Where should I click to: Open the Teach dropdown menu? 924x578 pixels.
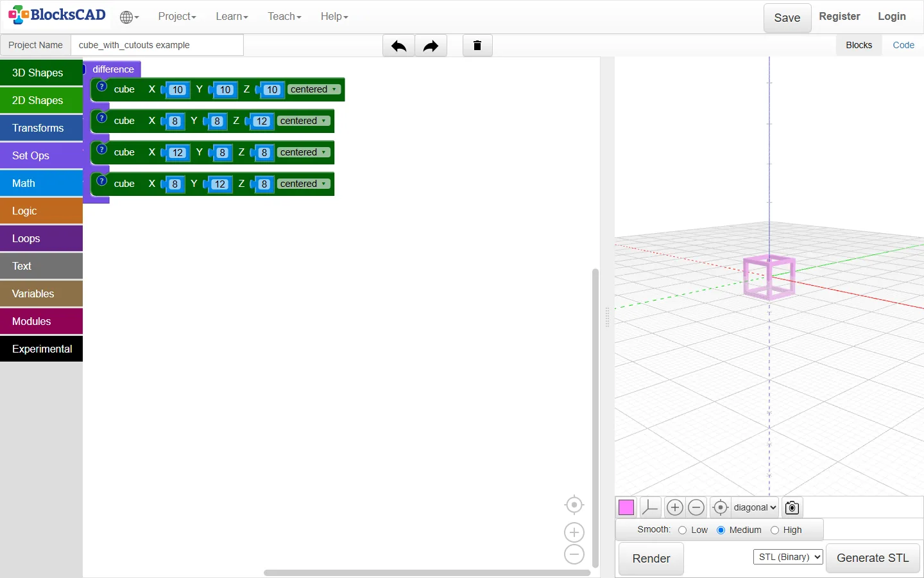pos(284,17)
